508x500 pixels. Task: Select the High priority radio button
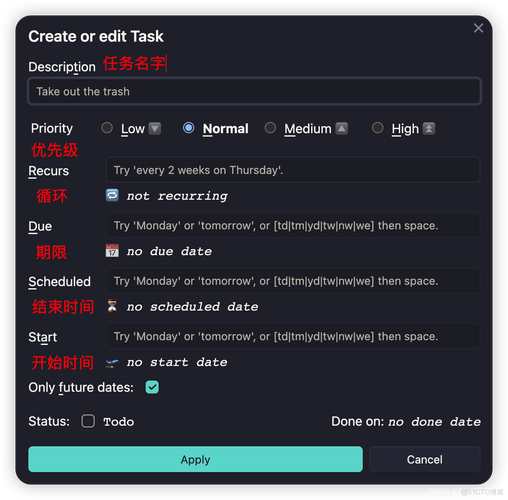[x=378, y=128]
